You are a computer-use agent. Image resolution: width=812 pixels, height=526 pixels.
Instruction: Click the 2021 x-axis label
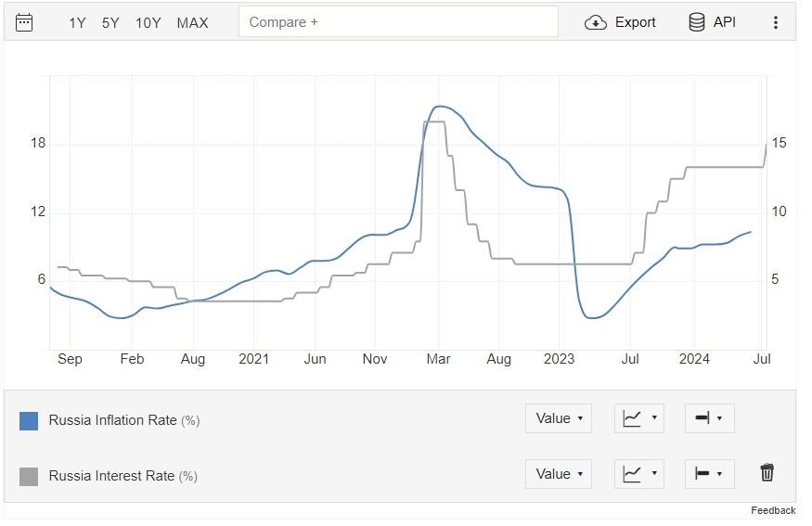(x=253, y=359)
